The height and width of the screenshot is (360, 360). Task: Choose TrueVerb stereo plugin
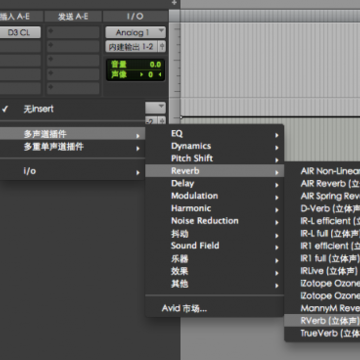[322, 333]
